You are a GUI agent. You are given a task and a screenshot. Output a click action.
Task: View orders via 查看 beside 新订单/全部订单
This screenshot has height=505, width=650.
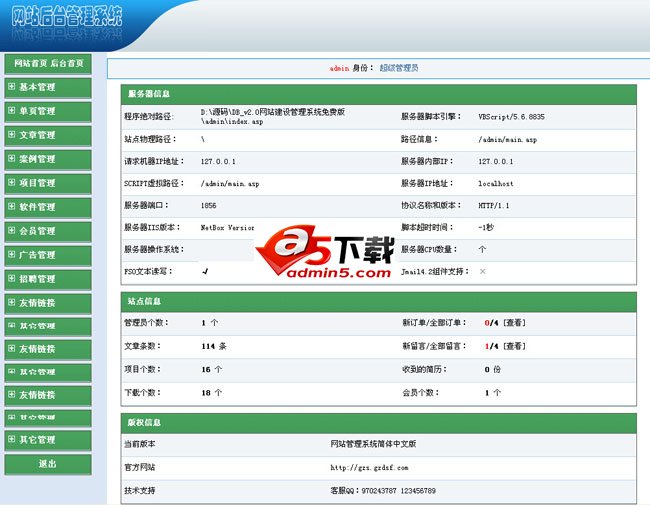[x=514, y=323]
